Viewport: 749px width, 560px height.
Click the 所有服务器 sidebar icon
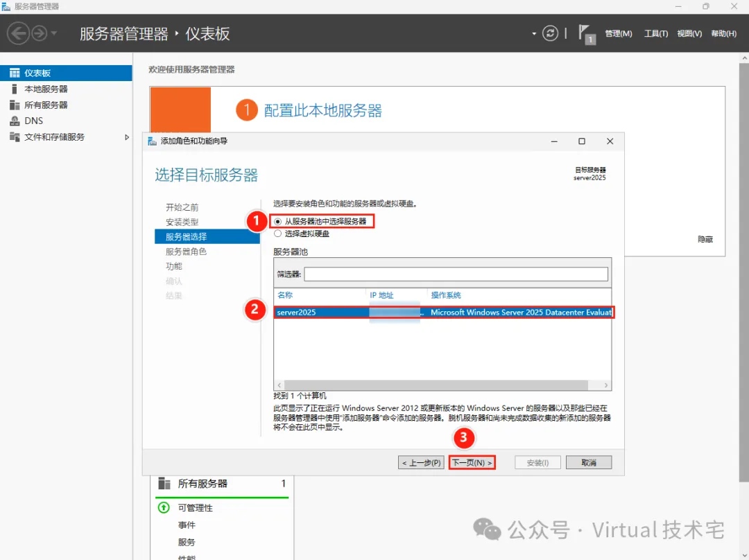[15, 105]
